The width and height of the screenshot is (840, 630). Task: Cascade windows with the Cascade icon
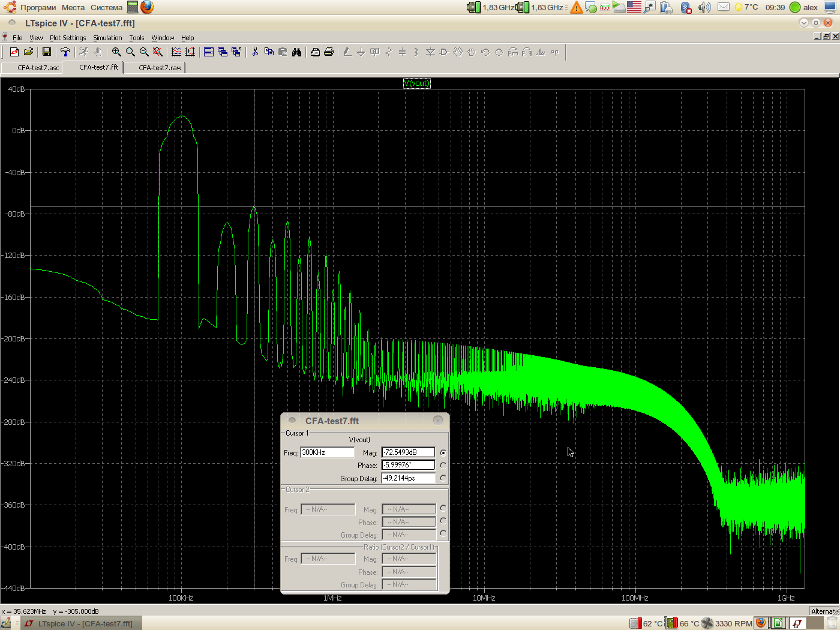point(223,52)
